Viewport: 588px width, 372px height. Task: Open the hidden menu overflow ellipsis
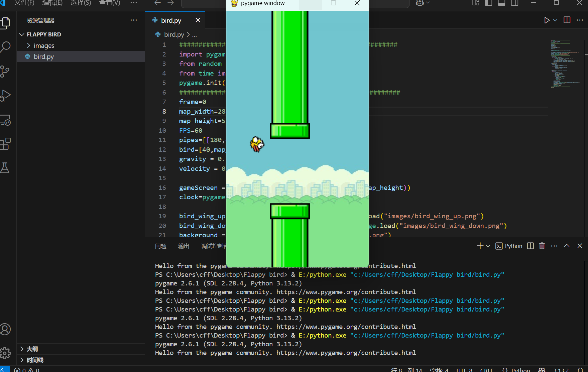click(x=134, y=3)
